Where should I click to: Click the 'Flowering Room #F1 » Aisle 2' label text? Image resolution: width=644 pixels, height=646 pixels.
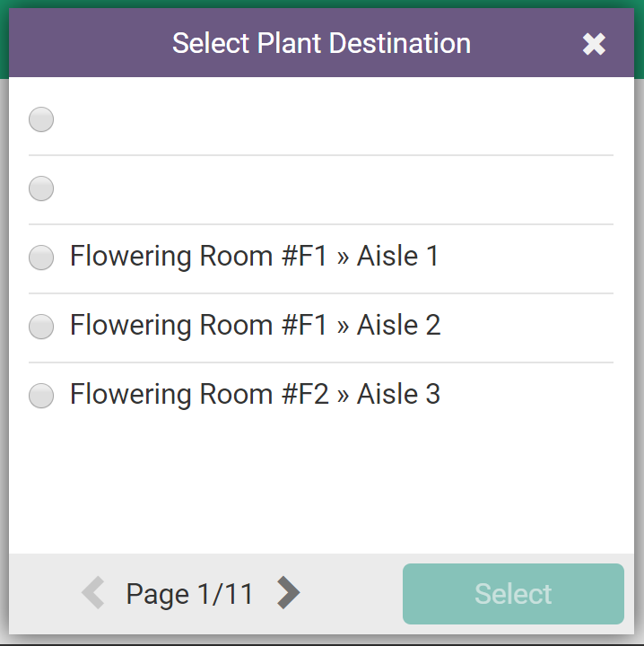click(255, 325)
